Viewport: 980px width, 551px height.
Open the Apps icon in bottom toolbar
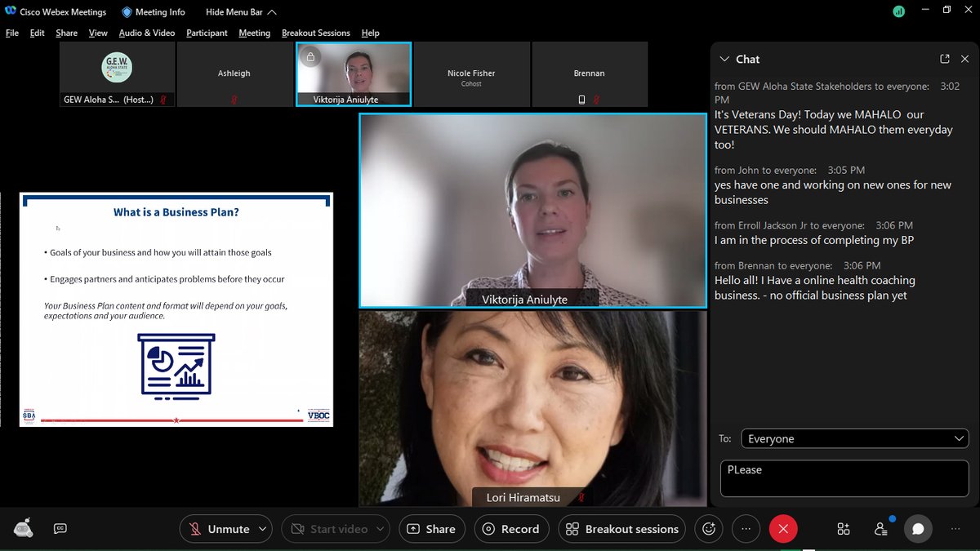click(844, 529)
